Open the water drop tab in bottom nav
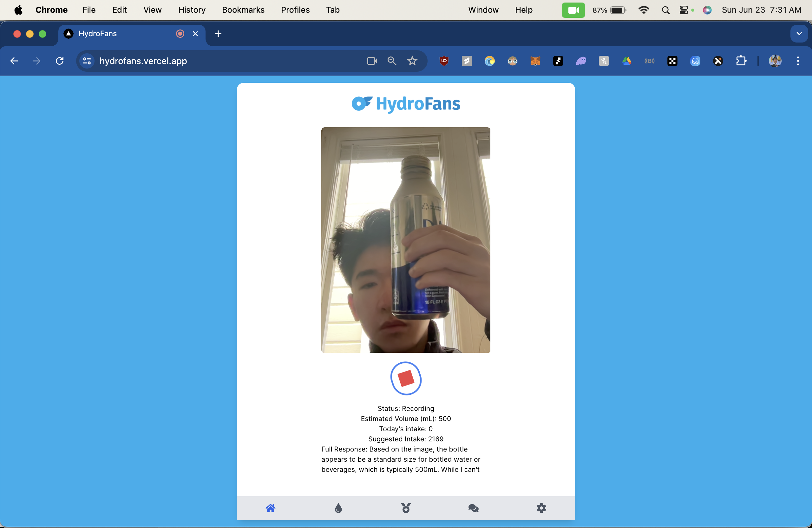Image resolution: width=812 pixels, height=528 pixels. (x=338, y=508)
